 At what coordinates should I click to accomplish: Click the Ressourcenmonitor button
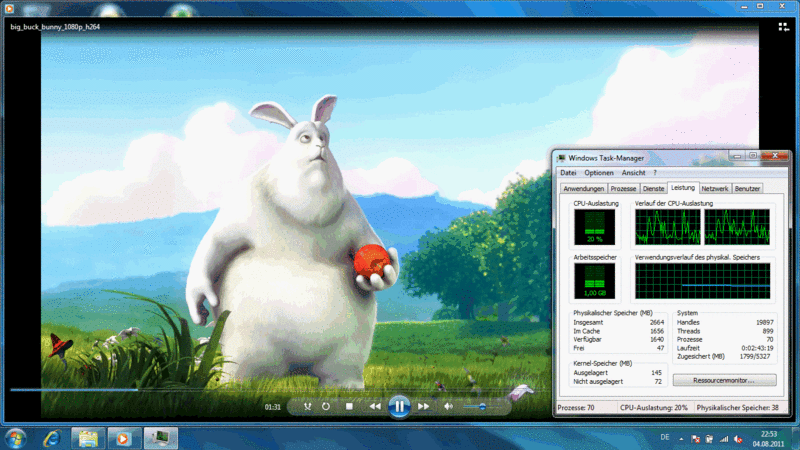coord(724,380)
